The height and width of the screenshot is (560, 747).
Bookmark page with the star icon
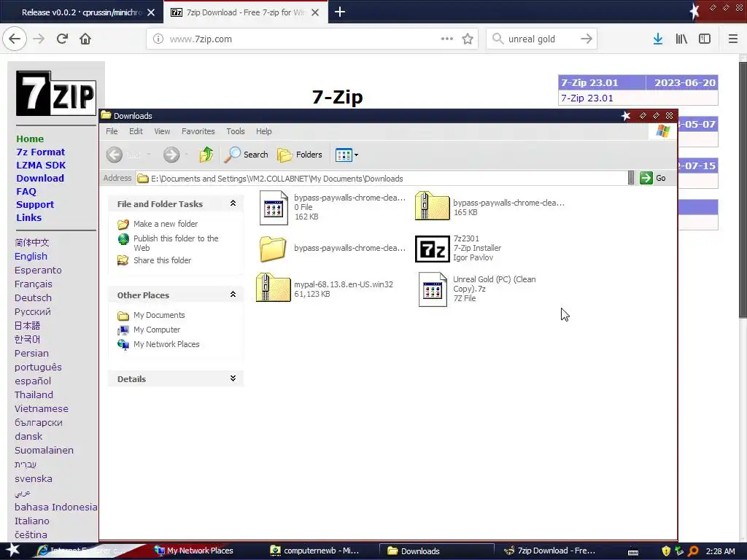pos(468,39)
